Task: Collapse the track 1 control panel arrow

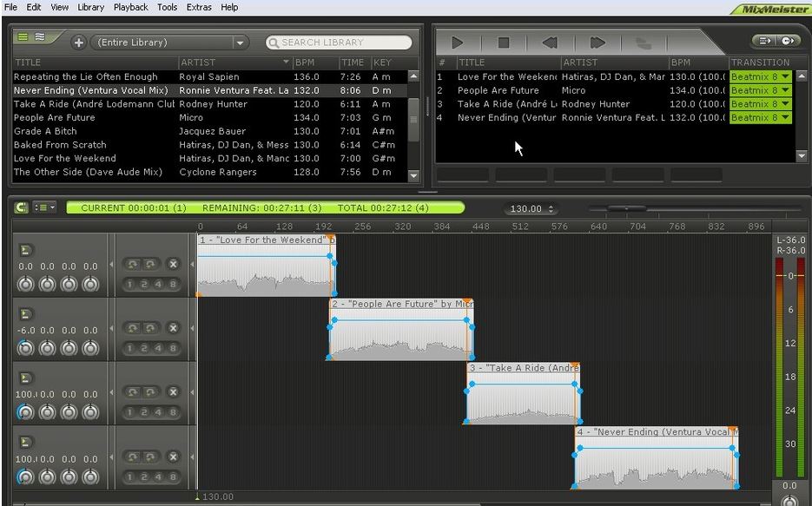Action: (x=111, y=265)
